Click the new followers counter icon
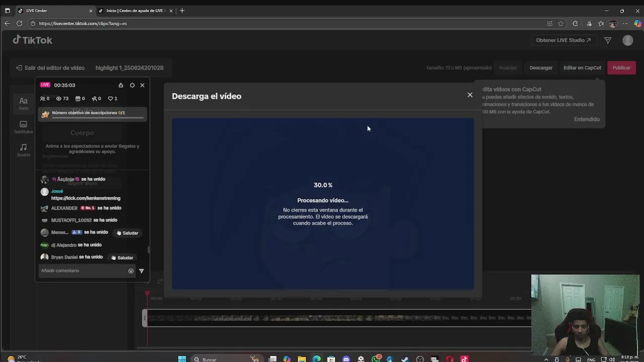This screenshot has width=644, height=362. 94,99
